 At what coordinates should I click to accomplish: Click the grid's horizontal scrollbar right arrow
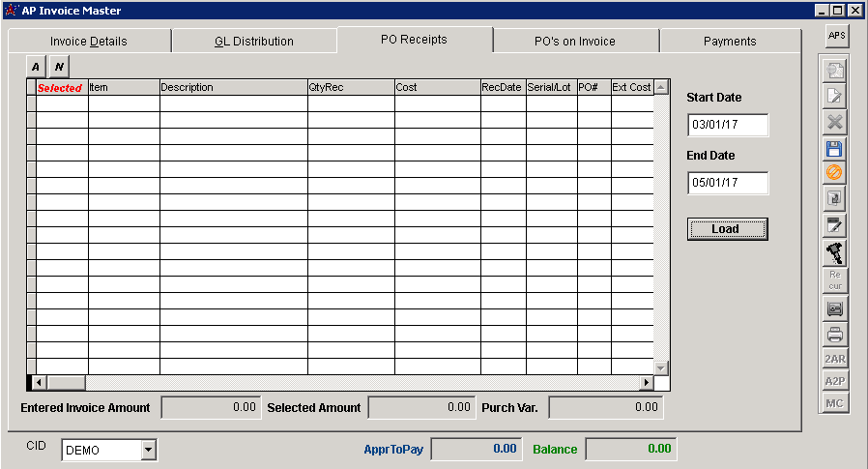[x=646, y=382]
